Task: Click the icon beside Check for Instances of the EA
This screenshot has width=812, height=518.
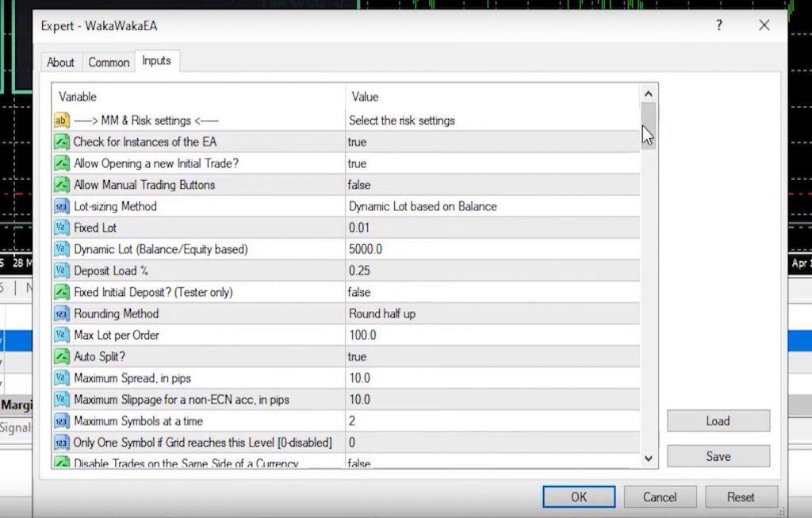Action: click(62, 142)
